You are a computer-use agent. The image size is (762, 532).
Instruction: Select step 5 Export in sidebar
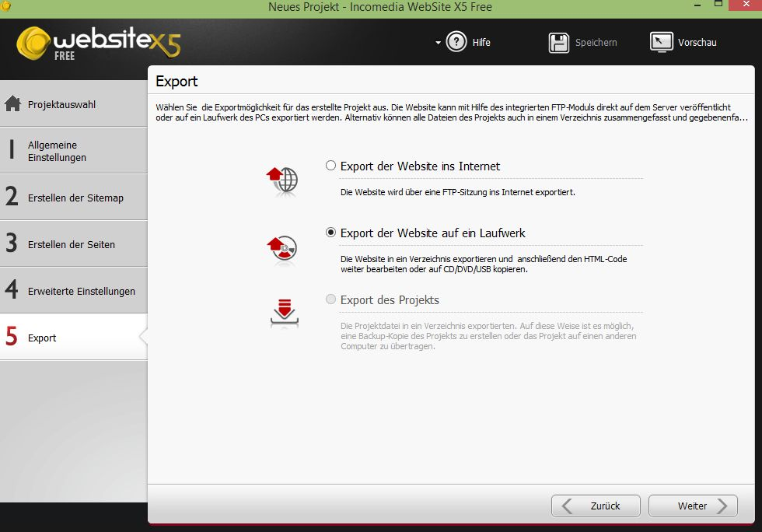pos(73,337)
